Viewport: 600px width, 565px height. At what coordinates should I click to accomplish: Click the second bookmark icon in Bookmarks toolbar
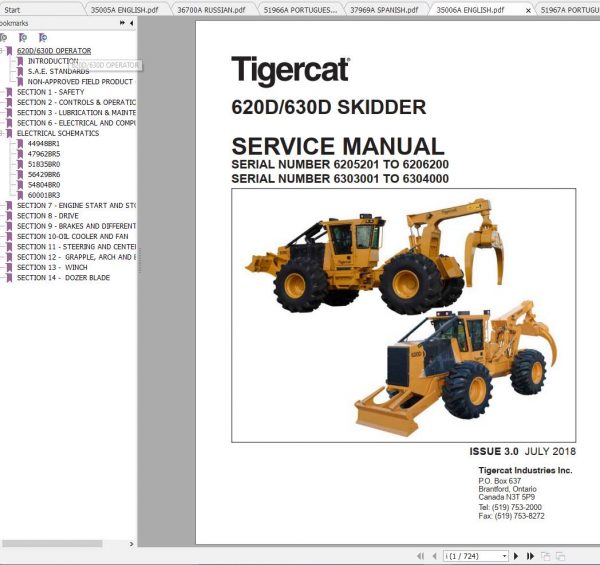point(23,37)
